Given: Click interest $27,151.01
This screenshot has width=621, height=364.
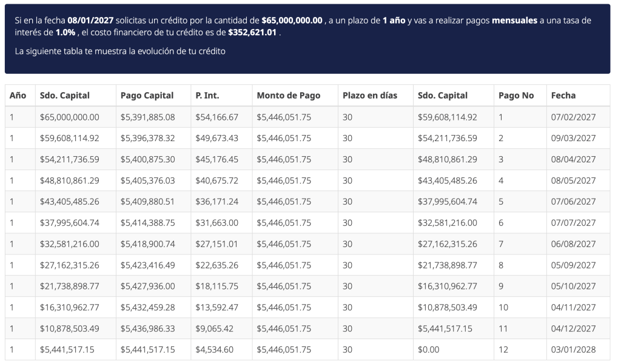Looking at the screenshot, I should (217, 244).
